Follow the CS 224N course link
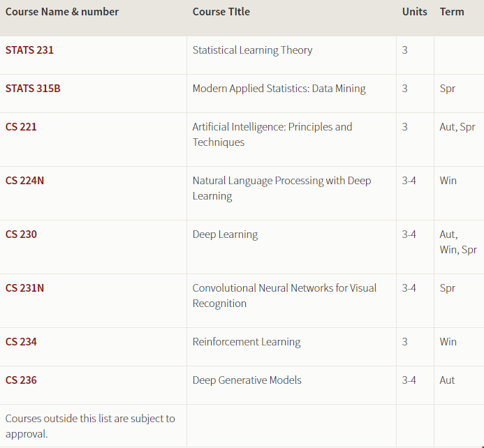The image size is (484, 448). [x=24, y=180]
